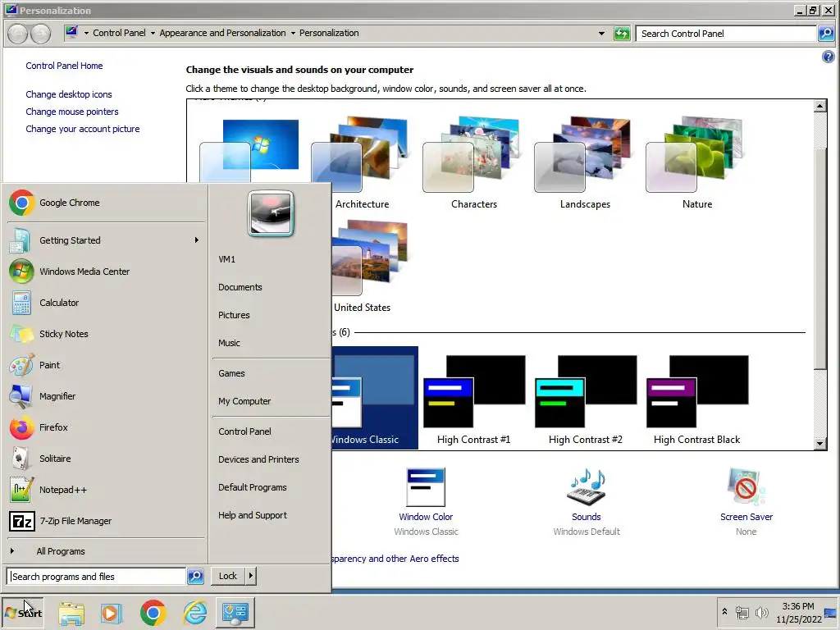Click the network icon in system tray
This screenshot has height=630, width=840.
point(742,613)
